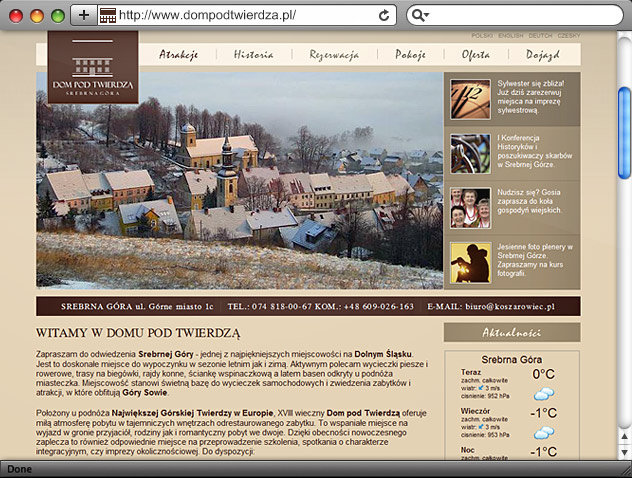Image resolution: width=632 pixels, height=478 pixels.
Task: Click the photographer silhouette thumbnail
Action: point(470,262)
